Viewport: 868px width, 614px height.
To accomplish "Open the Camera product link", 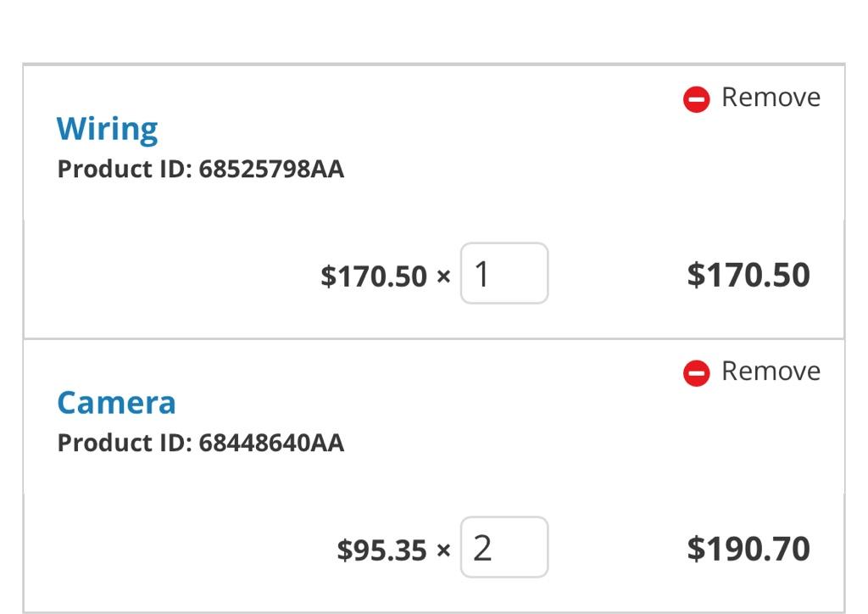I will (x=116, y=403).
